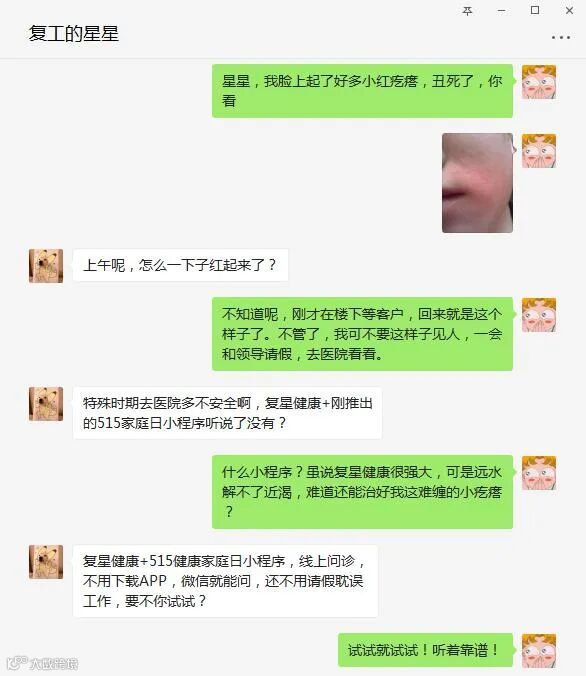The width and height of the screenshot is (586, 676).
Task: Select the '试试就试试！听着靠谱！' bubble
Action: pos(425,650)
